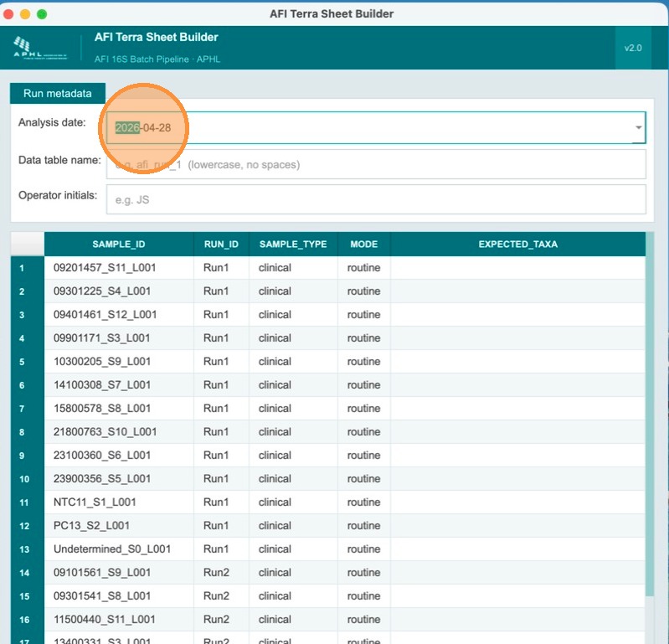Screen dimensions: 669x644
Task: Minimize the window with yellow button
Action: 25,14
